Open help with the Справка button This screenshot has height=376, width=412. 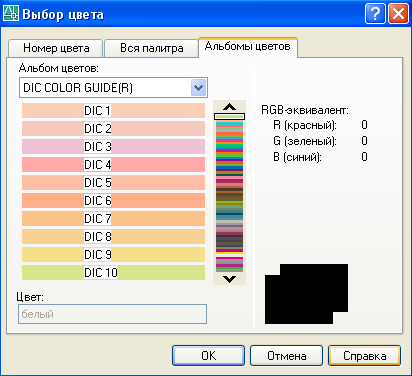(x=365, y=356)
